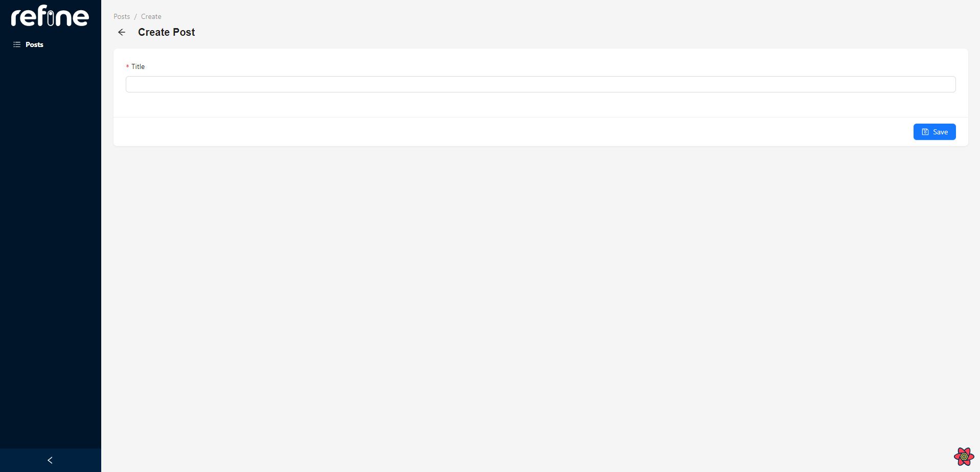Click the empty form card footer area

click(x=511, y=132)
